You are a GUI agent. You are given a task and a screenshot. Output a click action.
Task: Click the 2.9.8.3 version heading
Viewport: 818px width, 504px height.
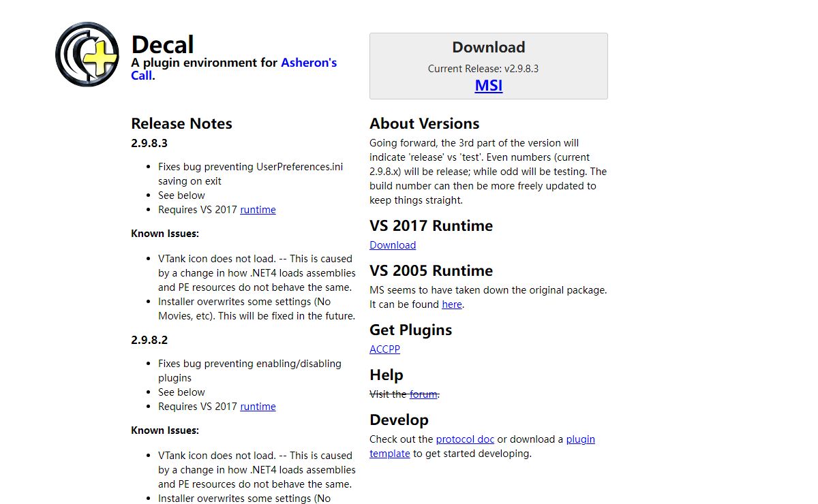[x=149, y=144]
